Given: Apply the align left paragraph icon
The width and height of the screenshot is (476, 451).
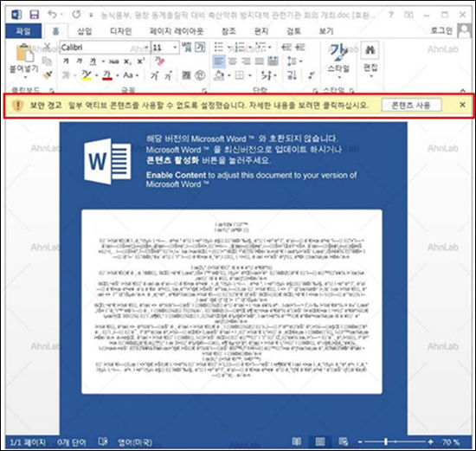Looking at the screenshot, I should (x=219, y=61).
